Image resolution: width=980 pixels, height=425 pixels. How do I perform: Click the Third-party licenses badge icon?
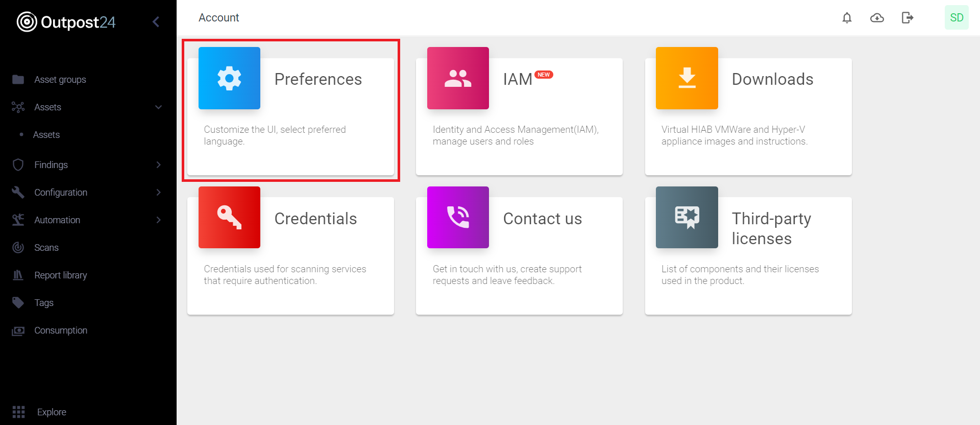(687, 217)
